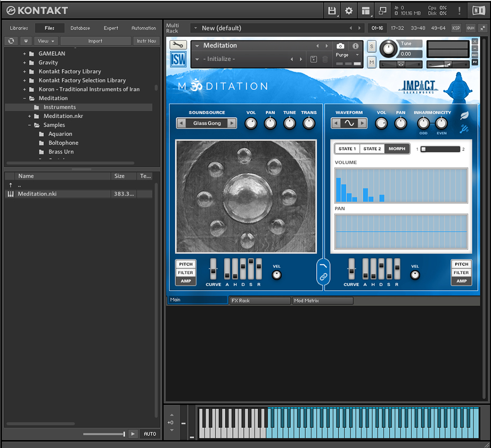Click the warning exclamation mark icon
The image size is (491, 448).
(x=459, y=11)
